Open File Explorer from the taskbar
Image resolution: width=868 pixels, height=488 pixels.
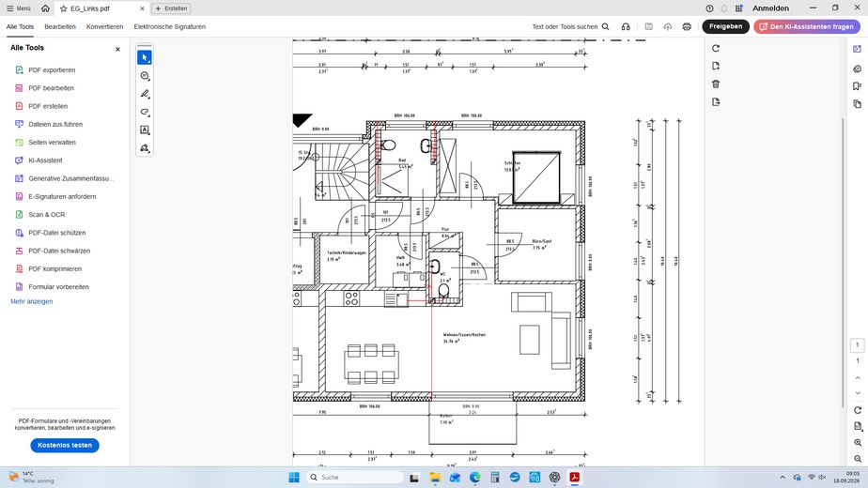(435, 478)
